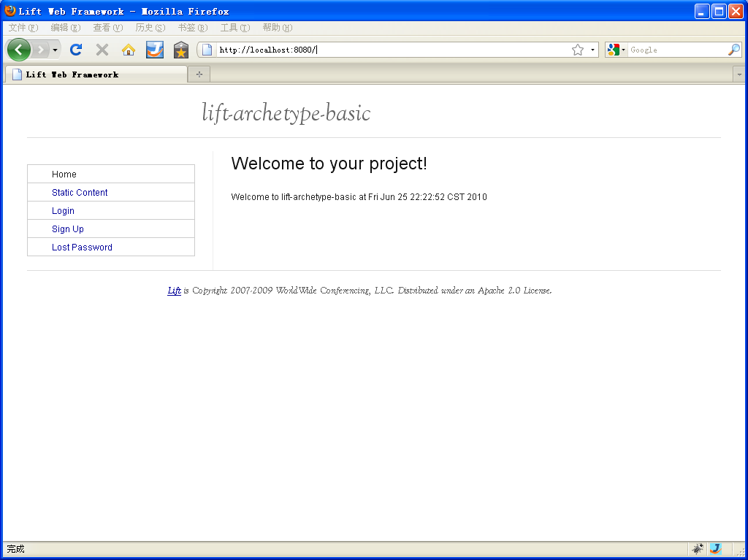Close the Firefox window

coord(736,12)
